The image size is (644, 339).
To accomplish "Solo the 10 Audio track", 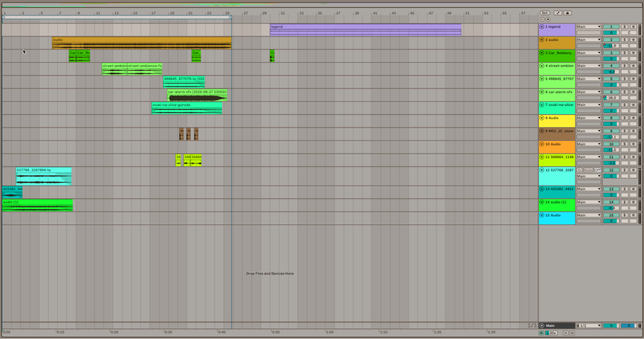I will pyautogui.click(x=624, y=144).
